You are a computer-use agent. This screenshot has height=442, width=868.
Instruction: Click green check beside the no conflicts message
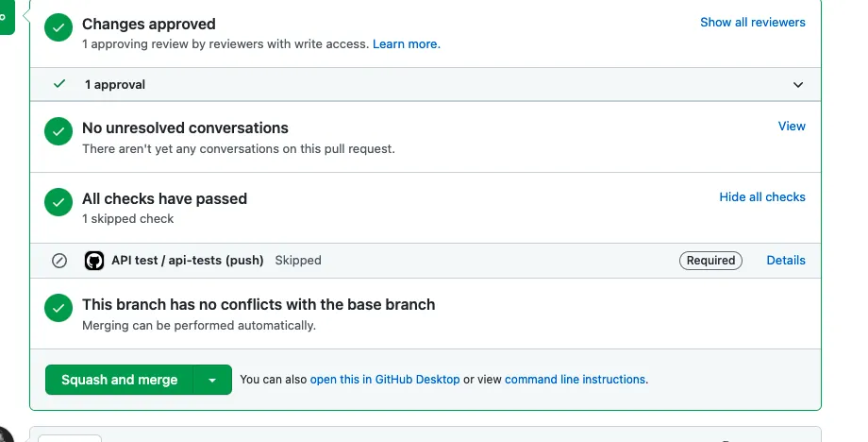[x=58, y=310]
